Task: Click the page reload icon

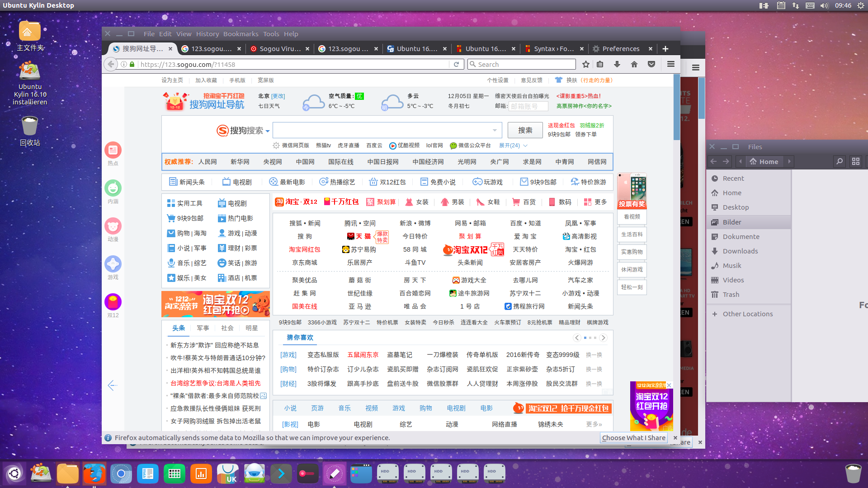Action: [457, 64]
